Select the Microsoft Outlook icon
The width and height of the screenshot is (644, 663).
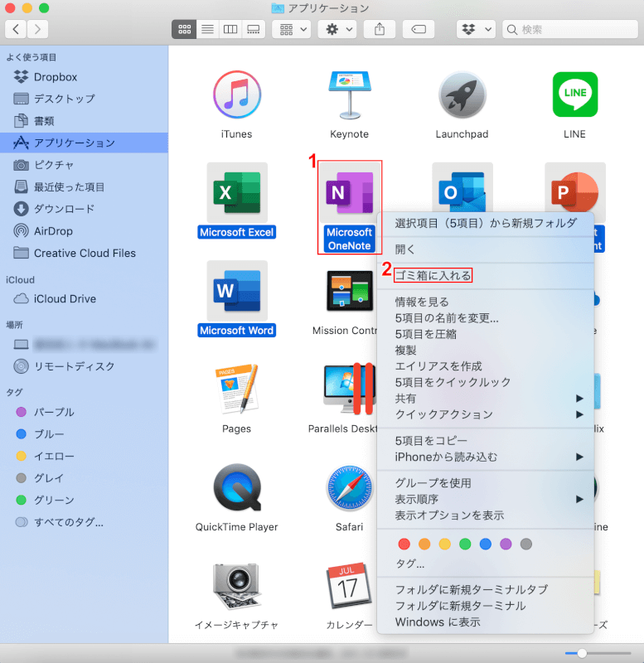point(462,188)
